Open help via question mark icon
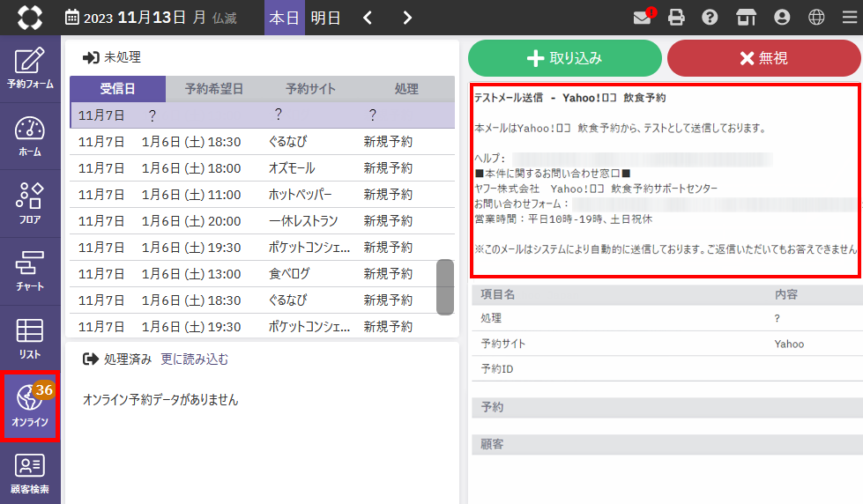 tap(710, 18)
